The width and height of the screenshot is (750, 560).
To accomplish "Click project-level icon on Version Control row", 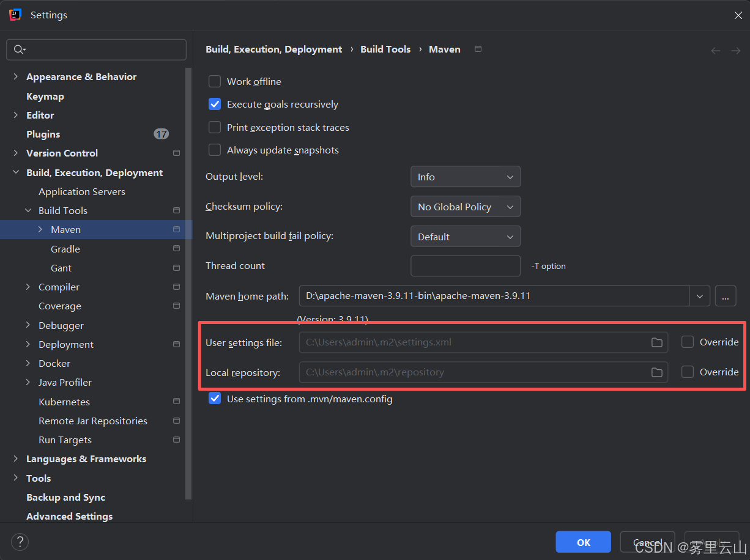I will point(177,153).
